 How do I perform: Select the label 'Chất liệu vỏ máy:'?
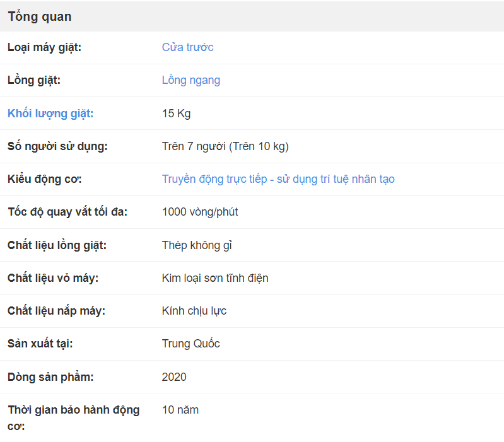coord(53,278)
